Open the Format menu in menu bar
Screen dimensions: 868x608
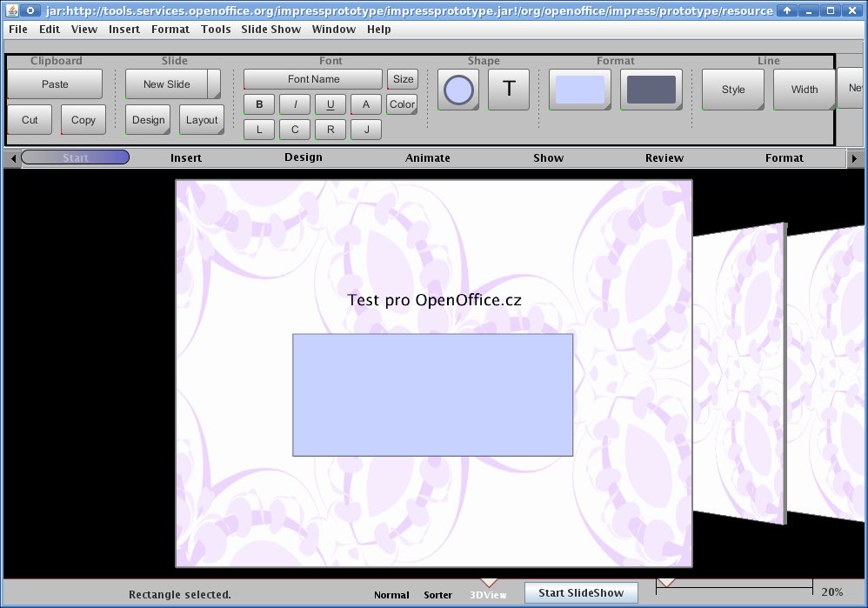(170, 30)
